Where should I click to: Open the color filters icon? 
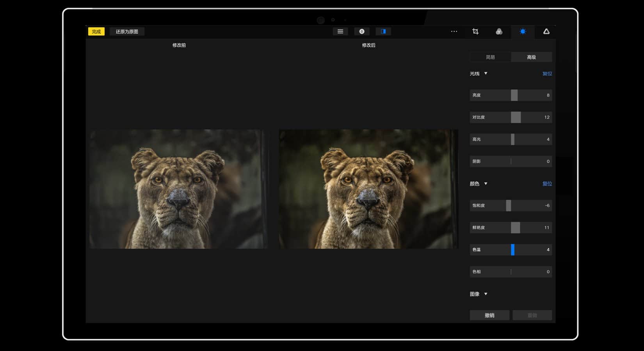tap(499, 32)
